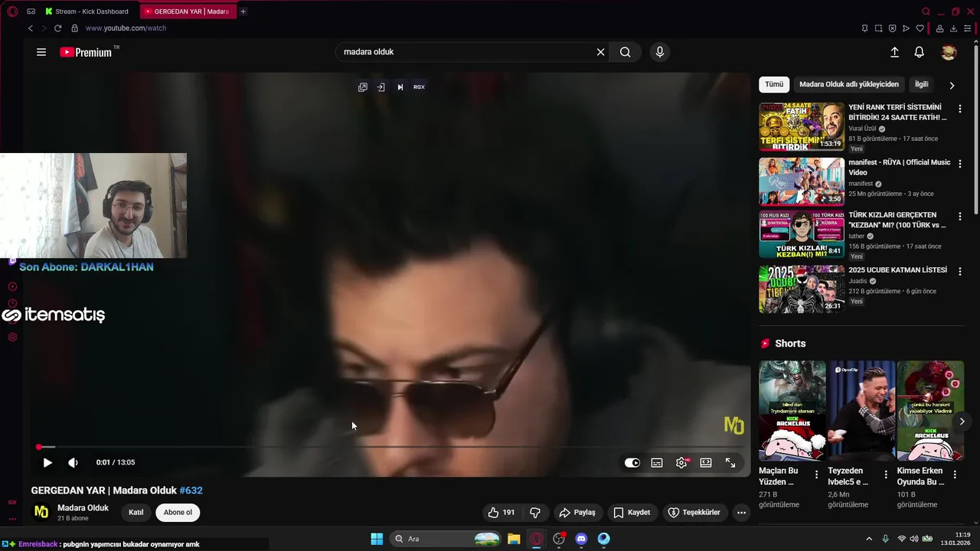Open File Explorer from the taskbar
Image resolution: width=980 pixels, height=551 pixels.
514,539
